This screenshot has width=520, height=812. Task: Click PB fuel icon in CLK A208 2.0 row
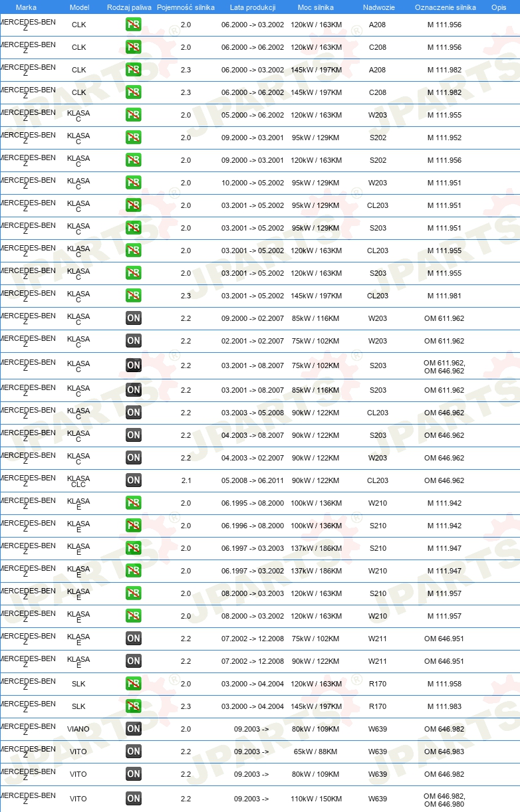click(134, 25)
